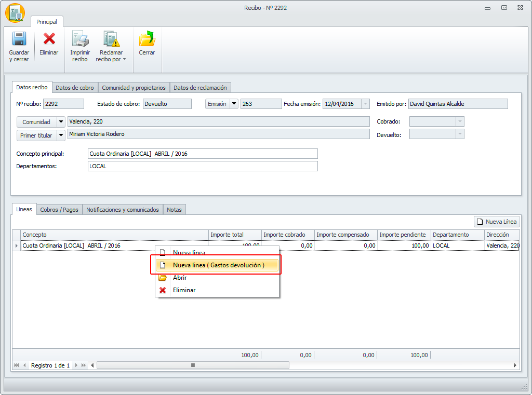Choose Nueva linea in context menu
532x395 pixels.
click(x=217, y=253)
